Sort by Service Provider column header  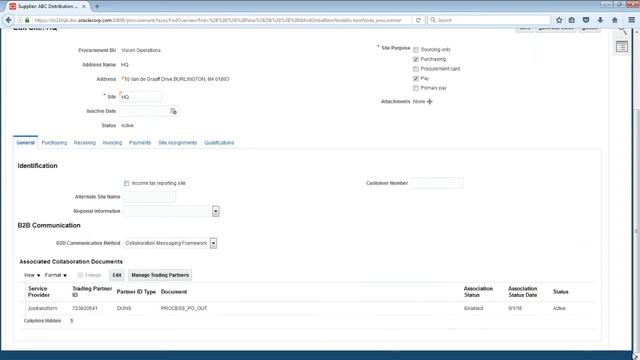[x=39, y=291]
